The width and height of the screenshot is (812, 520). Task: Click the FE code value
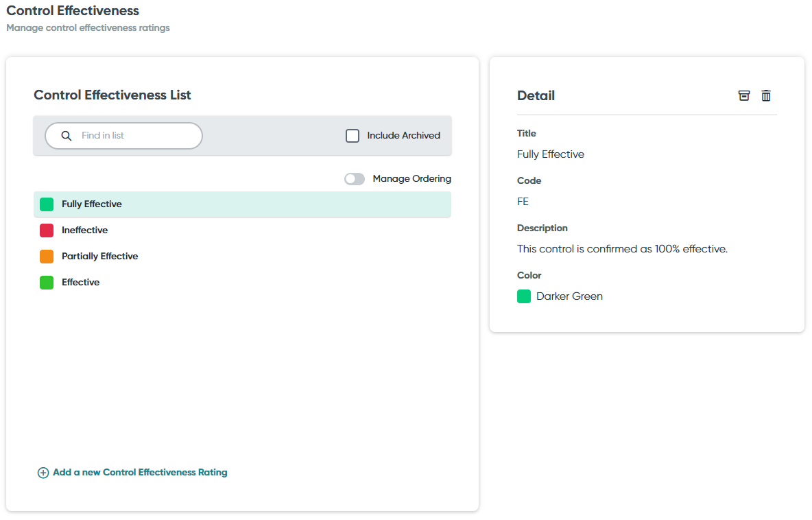click(523, 202)
